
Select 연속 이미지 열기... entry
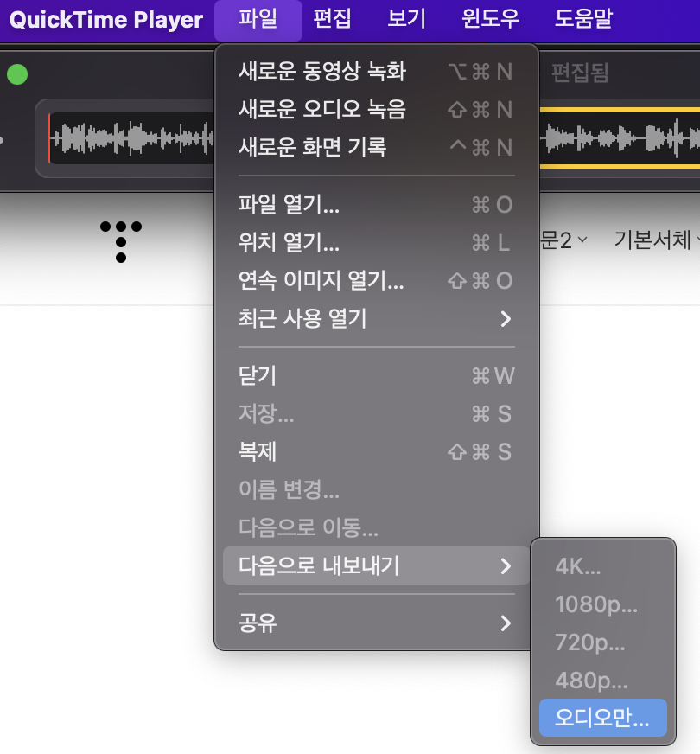tap(376, 281)
